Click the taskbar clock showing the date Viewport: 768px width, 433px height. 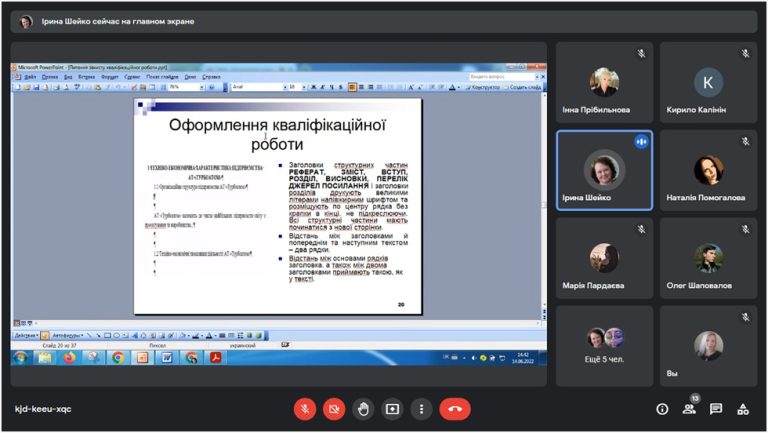523,358
